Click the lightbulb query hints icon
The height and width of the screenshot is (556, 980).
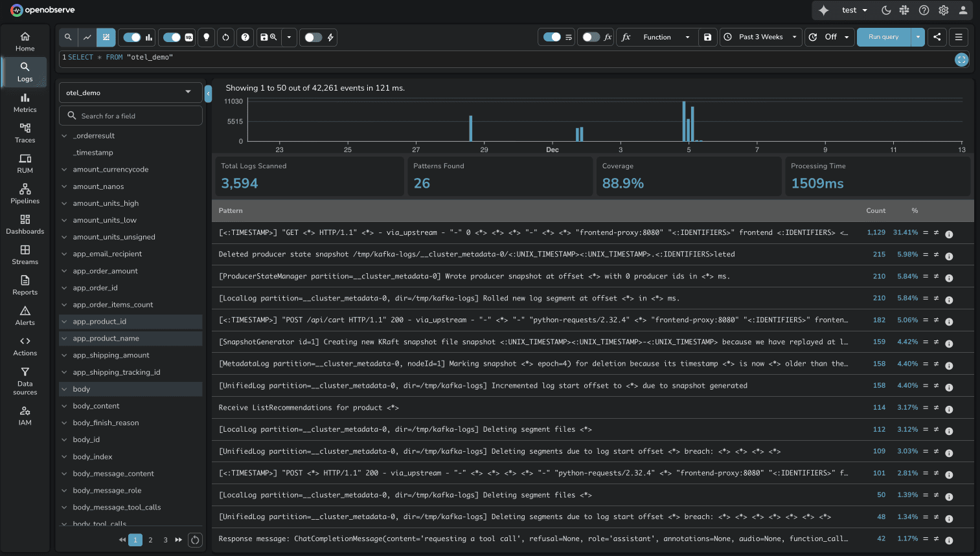click(x=206, y=37)
